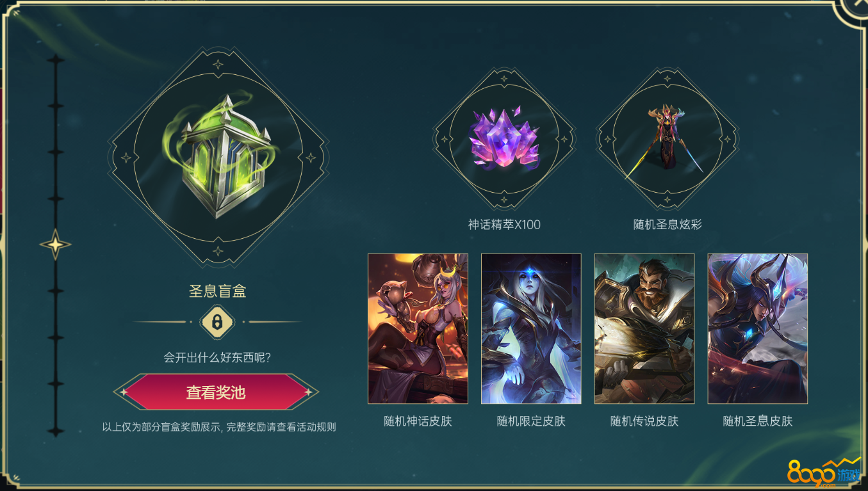868x491 pixels.
Task: Select the bottommost node on the vertical timeline
Action: click(x=56, y=430)
